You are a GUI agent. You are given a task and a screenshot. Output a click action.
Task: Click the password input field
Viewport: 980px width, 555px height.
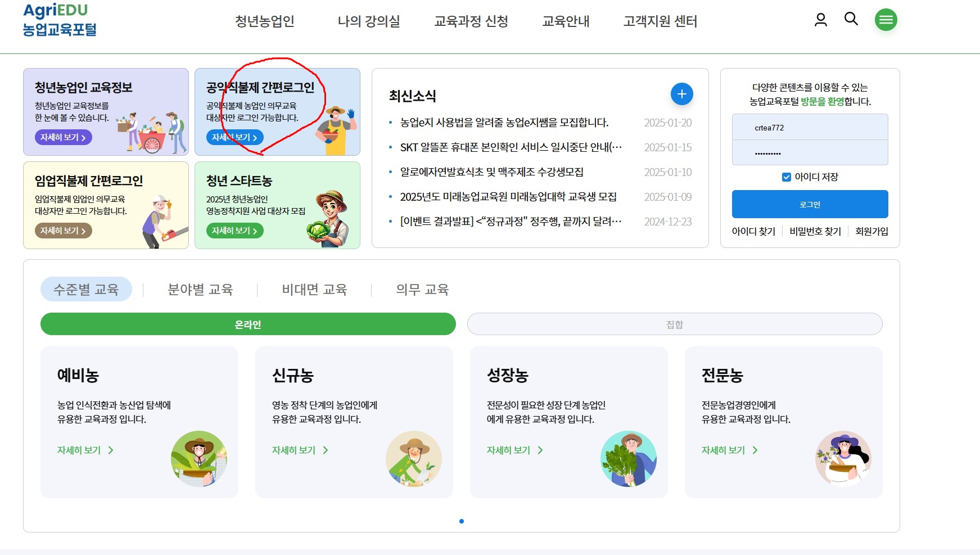809,152
